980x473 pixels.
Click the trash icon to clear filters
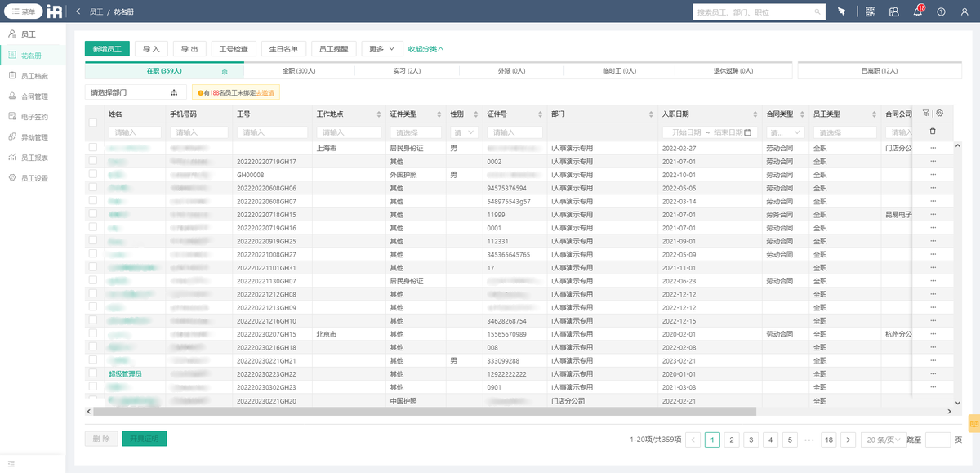pyautogui.click(x=933, y=132)
